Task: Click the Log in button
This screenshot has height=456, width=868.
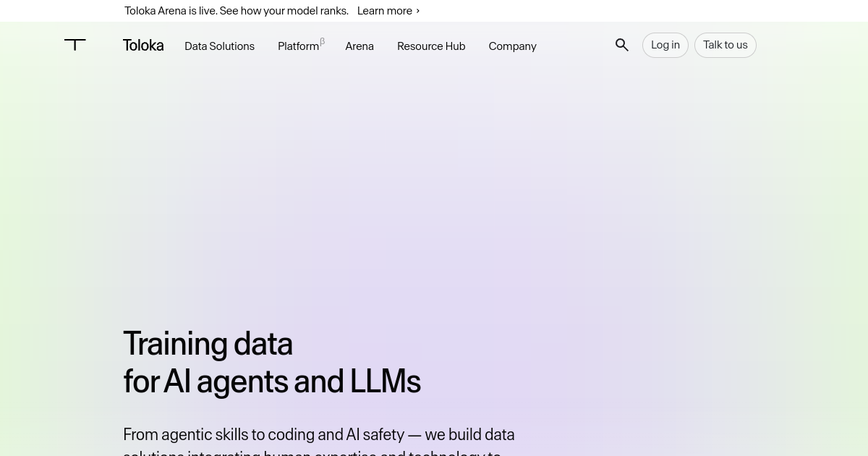Action: (665, 45)
